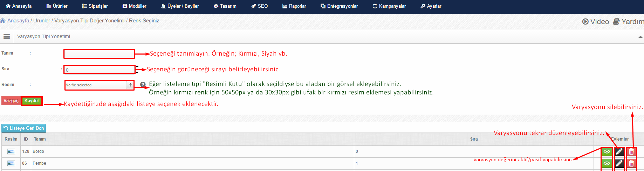Viewport: 644px width, 171px height.
Task: Click the home icon in the breadcrumb
Action: point(3,21)
